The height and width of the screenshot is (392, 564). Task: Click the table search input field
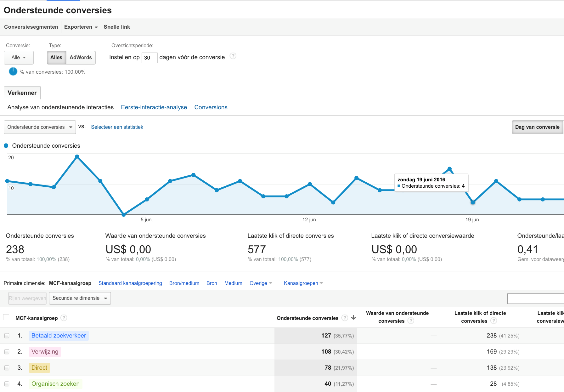(x=535, y=298)
